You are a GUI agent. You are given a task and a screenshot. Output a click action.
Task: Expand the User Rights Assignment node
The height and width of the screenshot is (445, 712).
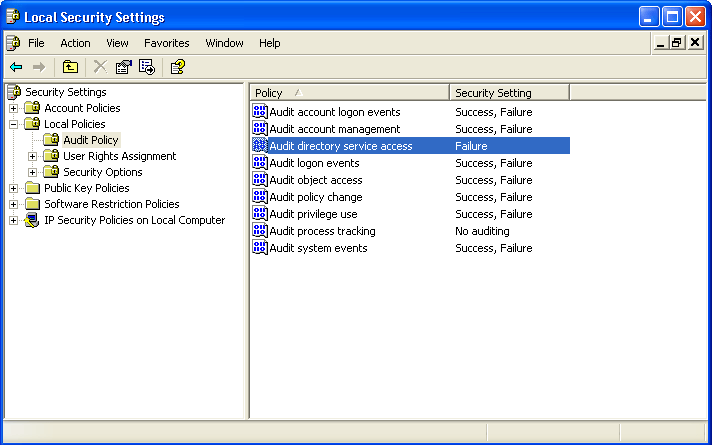coord(33,156)
